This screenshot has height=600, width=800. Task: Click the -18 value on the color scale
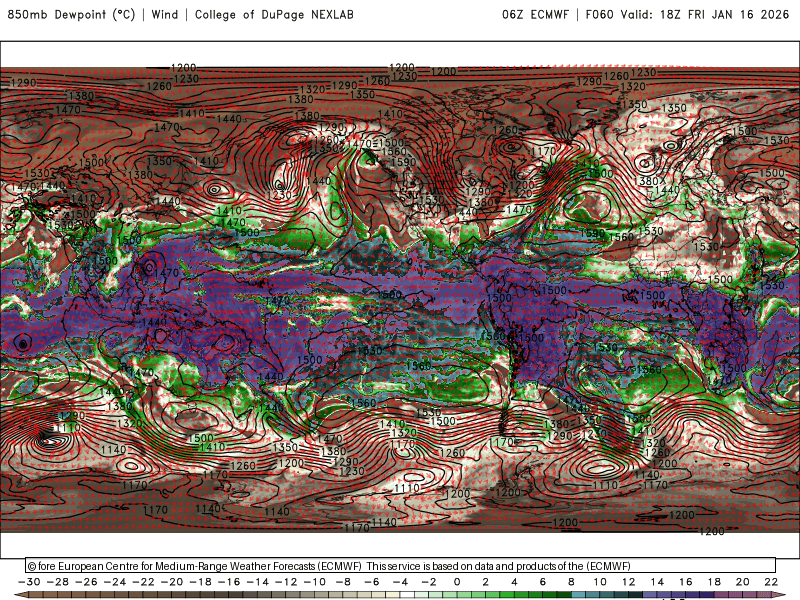201,582
